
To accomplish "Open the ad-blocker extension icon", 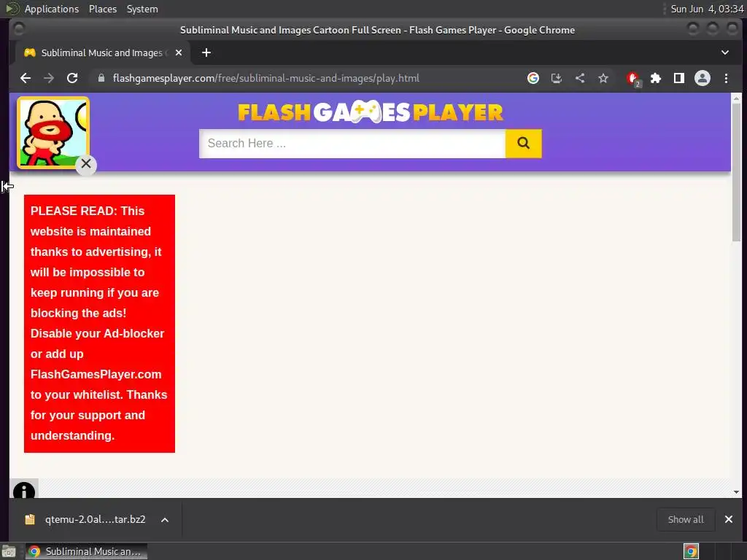I will coord(633,79).
